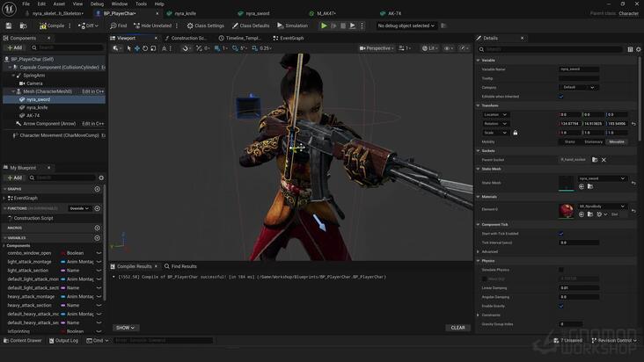The height and width of the screenshot is (362, 644).
Task: Lock the Scale ratio padlock icon
Action: click(515, 133)
